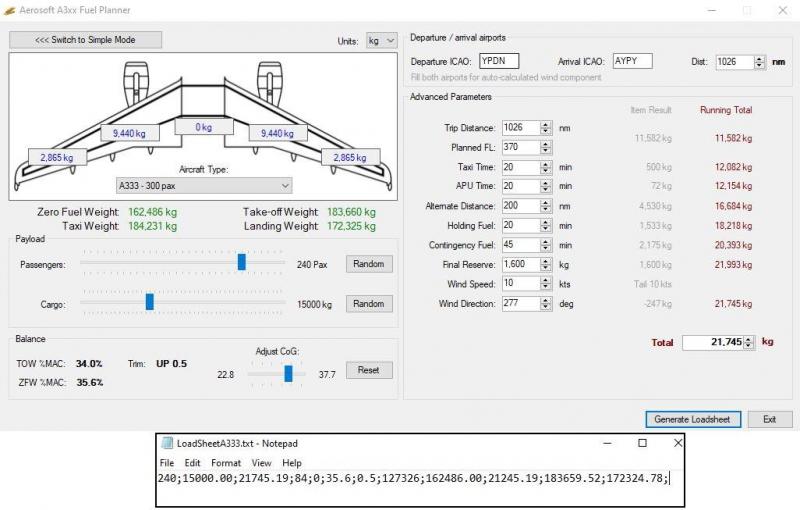Open the Help menu in Notepad
The height and width of the screenshot is (510, 800).
[x=292, y=463]
